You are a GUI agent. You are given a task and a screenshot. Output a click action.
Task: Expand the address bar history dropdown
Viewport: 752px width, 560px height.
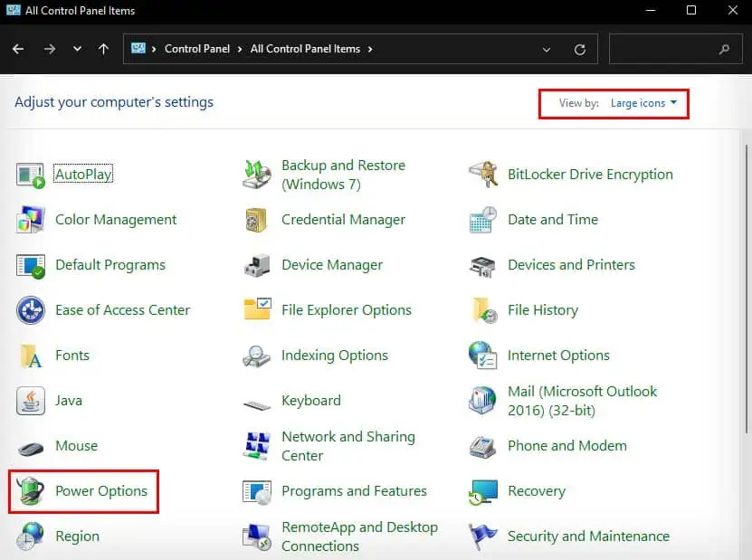(546, 49)
